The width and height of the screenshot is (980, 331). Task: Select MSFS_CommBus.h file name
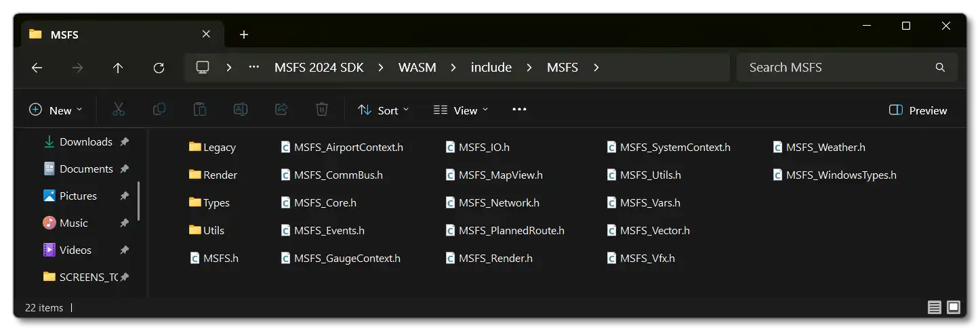(x=338, y=175)
